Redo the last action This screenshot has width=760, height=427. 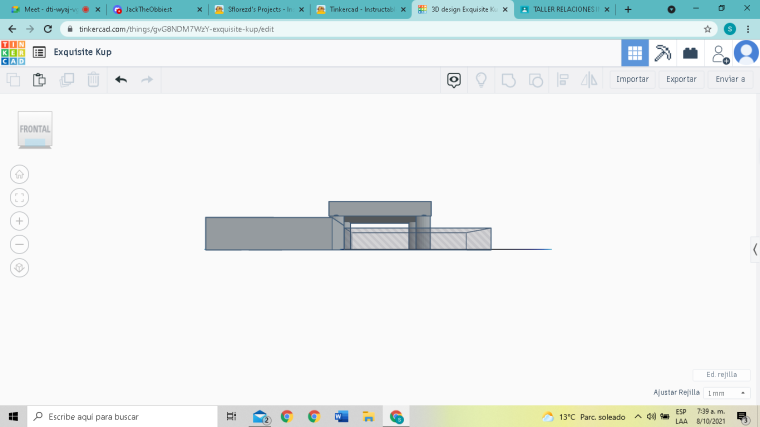tap(147, 79)
